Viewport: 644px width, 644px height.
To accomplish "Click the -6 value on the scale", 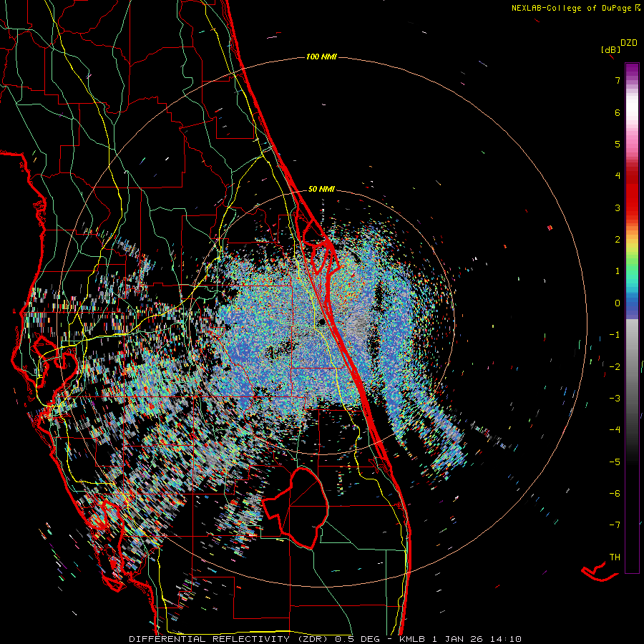I will coord(615,494).
